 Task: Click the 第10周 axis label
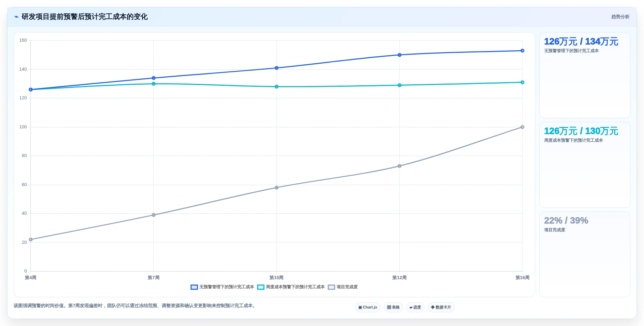(276, 278)
